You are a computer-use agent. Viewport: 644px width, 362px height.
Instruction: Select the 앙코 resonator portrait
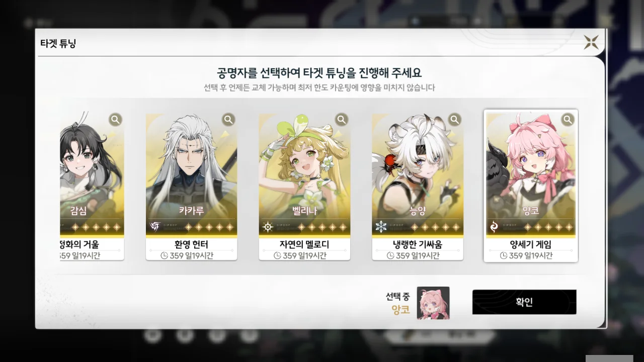[531, 174]
